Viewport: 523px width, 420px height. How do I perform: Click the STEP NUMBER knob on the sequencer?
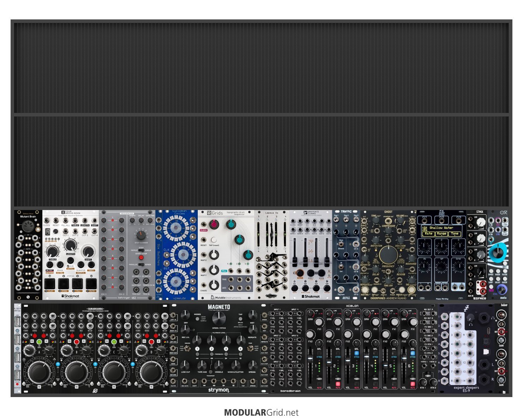(141, 236)
